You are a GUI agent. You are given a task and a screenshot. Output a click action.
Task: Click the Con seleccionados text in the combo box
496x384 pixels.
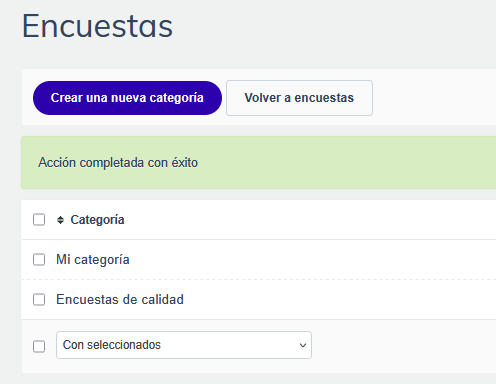112,345
